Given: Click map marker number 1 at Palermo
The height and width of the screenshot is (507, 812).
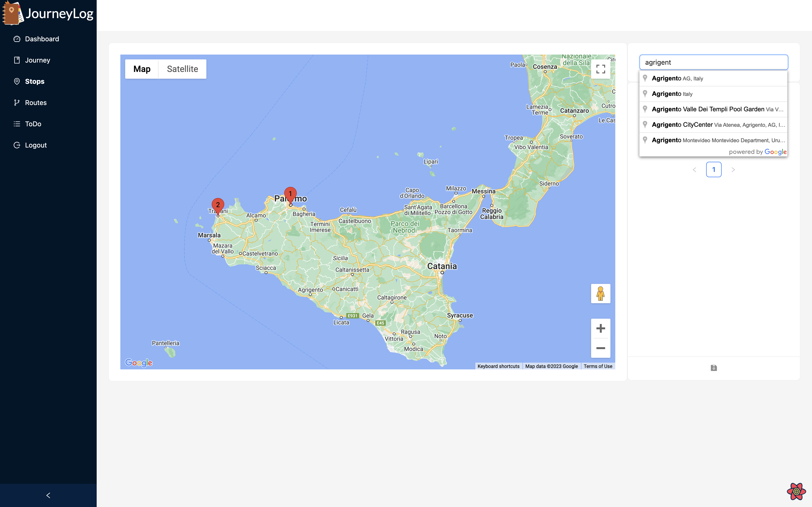Looking at the screenshot, I should (x=290, y=195).
